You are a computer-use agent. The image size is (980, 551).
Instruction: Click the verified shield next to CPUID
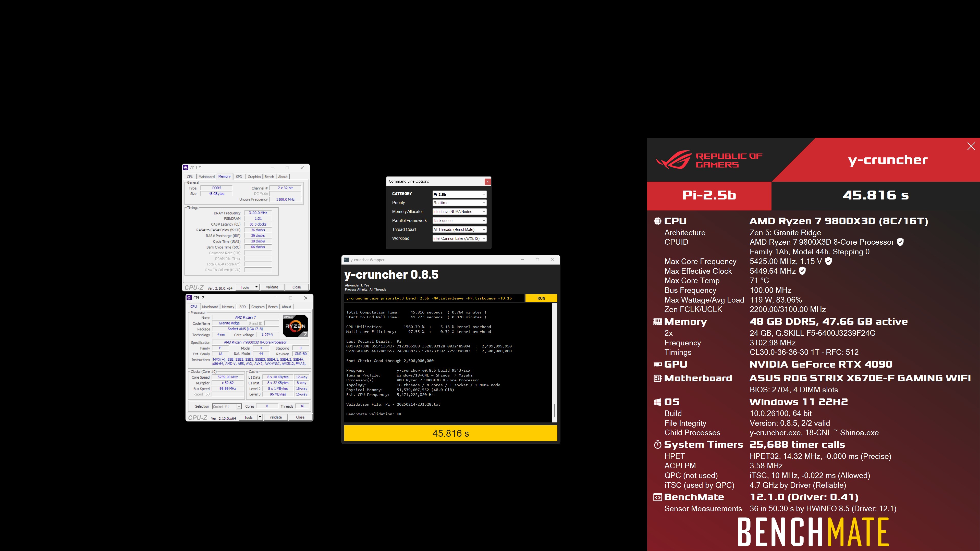(900, 242)
